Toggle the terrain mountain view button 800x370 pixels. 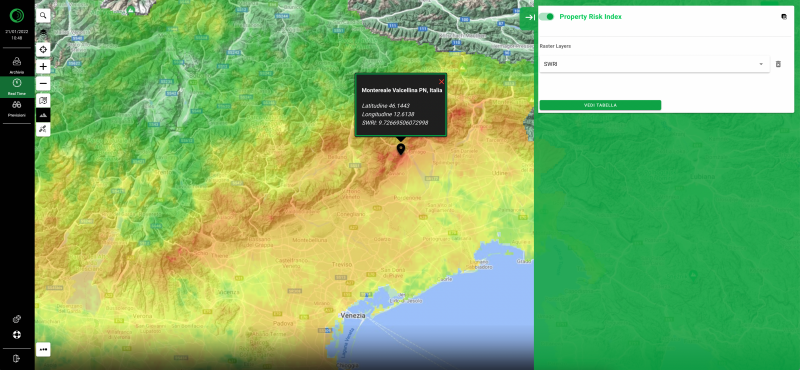[x=43, y=115]
